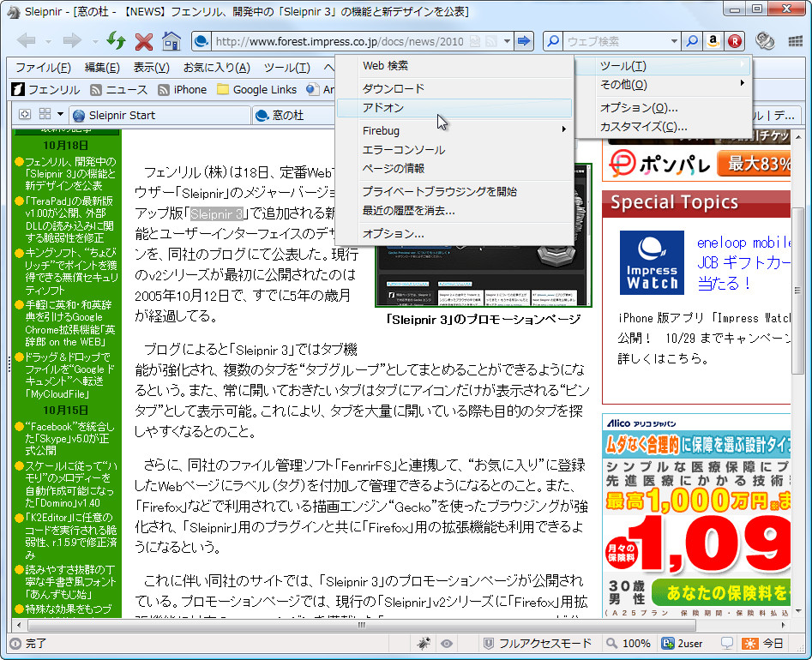Click magnifier search button beside search box
The image size is (812, 660).
(x=691, y=41)
